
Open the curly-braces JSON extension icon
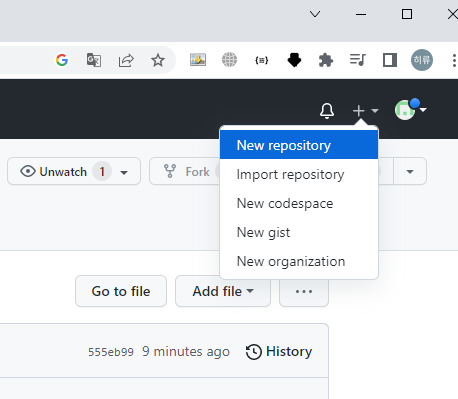point(261,60)
